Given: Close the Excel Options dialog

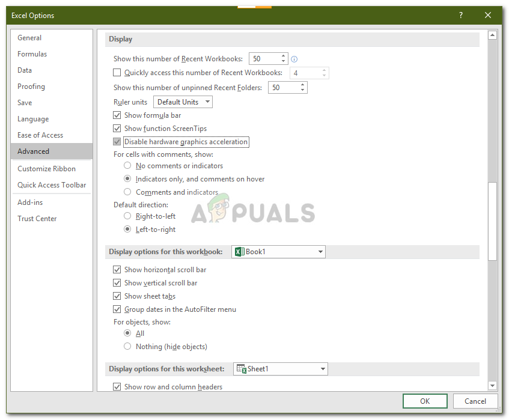Looking at the screenshot, I should click(x=487, y=15).
